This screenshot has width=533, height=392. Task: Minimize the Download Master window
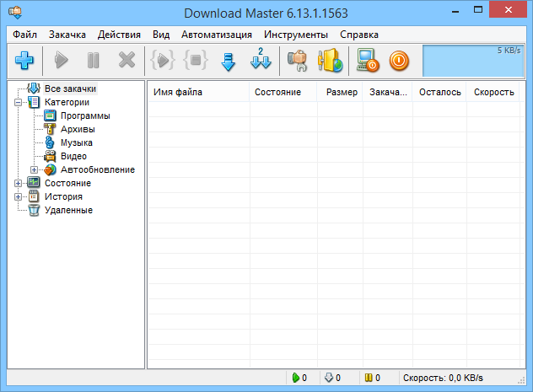click(455, 11)
